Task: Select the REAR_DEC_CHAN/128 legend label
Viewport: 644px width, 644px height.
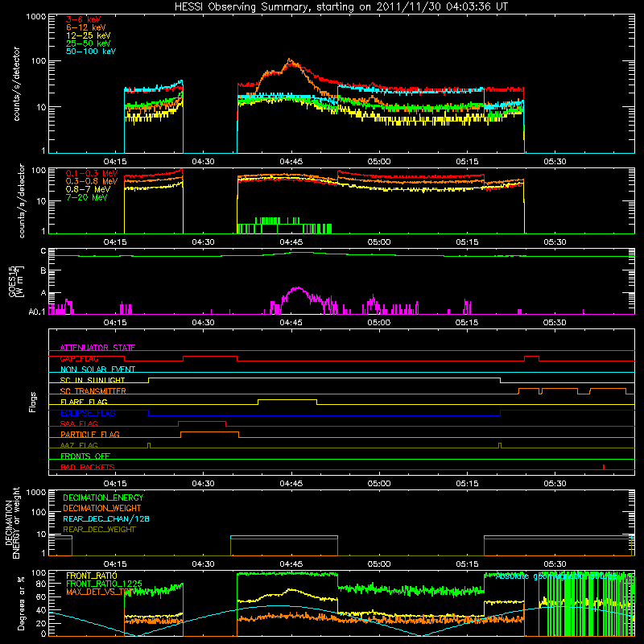Action: tap(106, 519)
